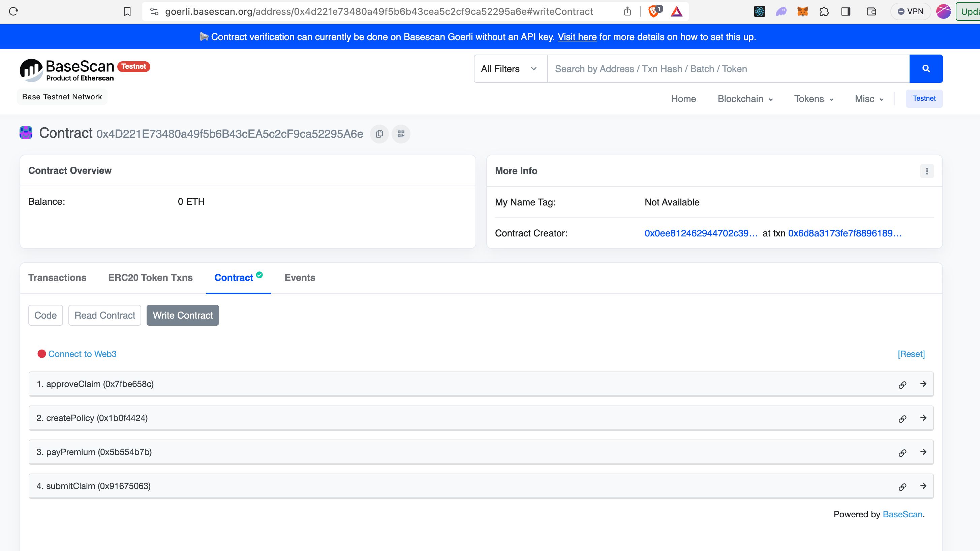Screen dimensions: 980x551
Task: Switch to the Read Contract tab
Action: [x=104, y=315]
